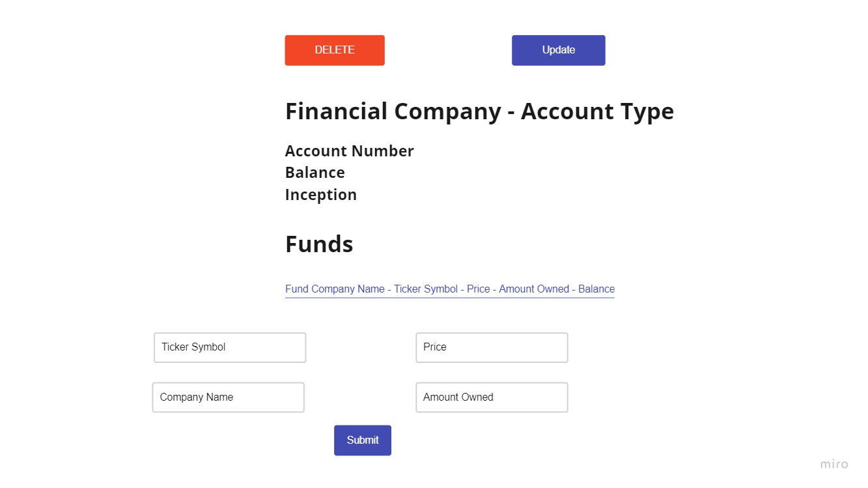Viewport: 868px width, 488px height.
Task: Click the underlined fund details link
Action: coord(449,289)
